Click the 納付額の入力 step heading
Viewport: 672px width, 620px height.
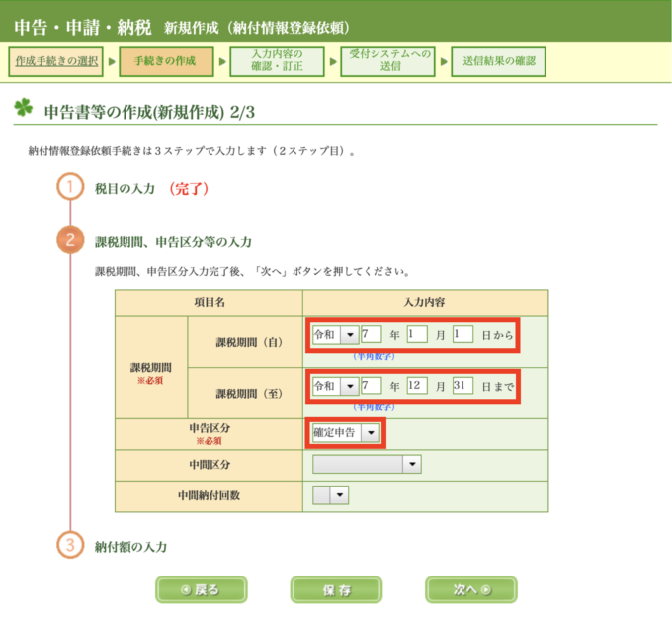pyautogui.click(x=130, y=547)
